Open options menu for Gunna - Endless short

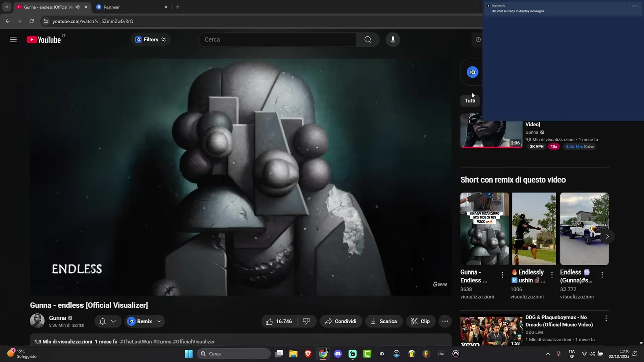tap(502, 275)
